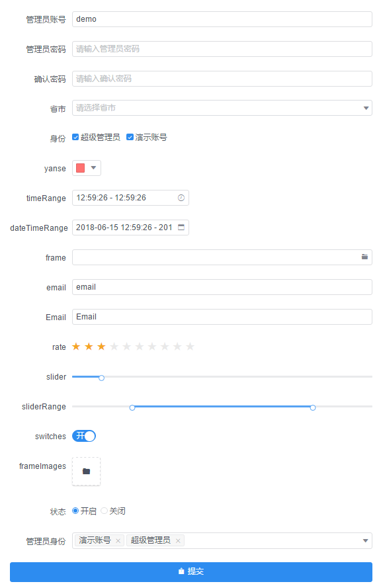Viewport: 381px width, 588px height.
Task: Submit the form with 提交 button
Action: pos(191,572)
